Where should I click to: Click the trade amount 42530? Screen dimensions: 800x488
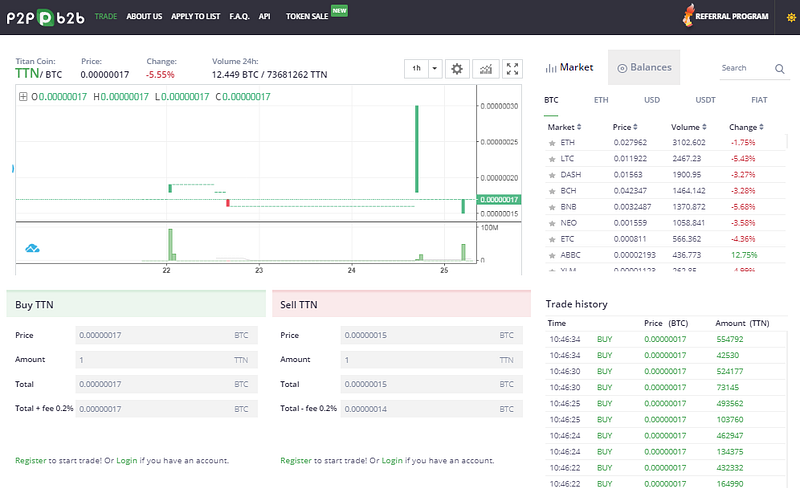[x=728, y=355]
